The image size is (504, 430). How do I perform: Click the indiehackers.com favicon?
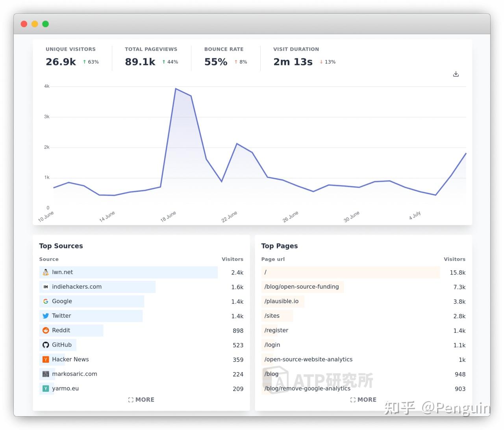pyautogui.click(x=46, y=287)
